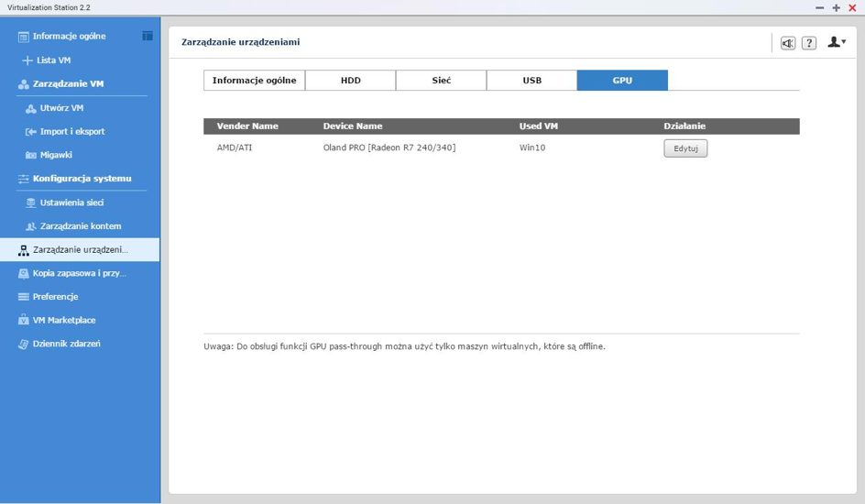Open the Informacje ogólne tab
Viewport: 865px width, 504px height.
point(254,81)
